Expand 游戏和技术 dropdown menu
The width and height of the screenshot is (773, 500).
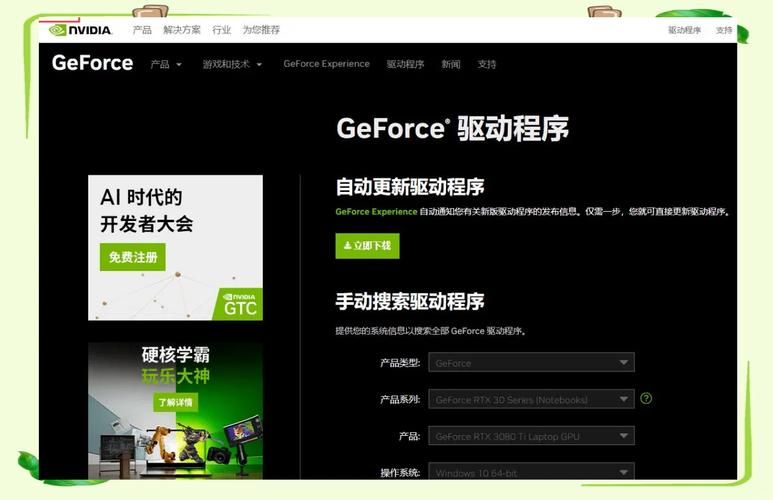(x=232, y=64)
